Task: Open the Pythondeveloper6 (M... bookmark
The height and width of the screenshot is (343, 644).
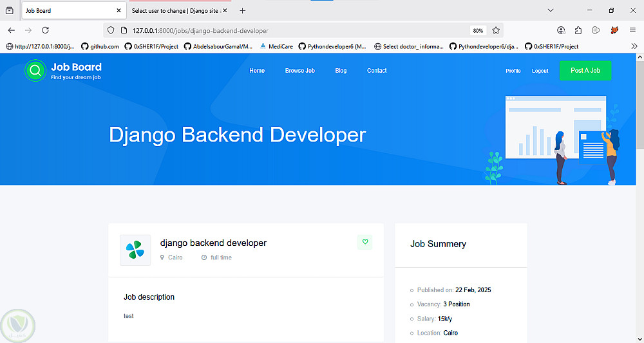Action: coord(333,46)
